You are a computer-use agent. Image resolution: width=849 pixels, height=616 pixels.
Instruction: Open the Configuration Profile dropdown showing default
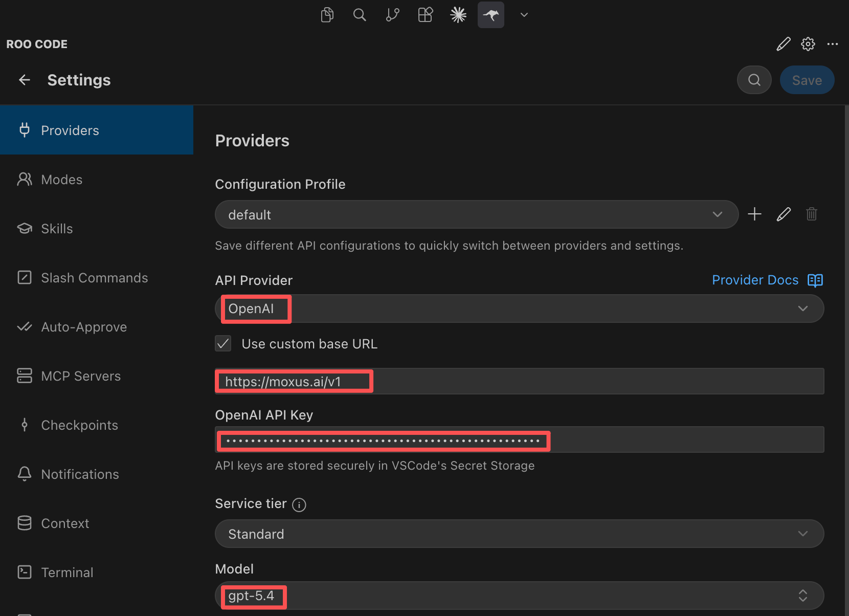click(477, 214)
